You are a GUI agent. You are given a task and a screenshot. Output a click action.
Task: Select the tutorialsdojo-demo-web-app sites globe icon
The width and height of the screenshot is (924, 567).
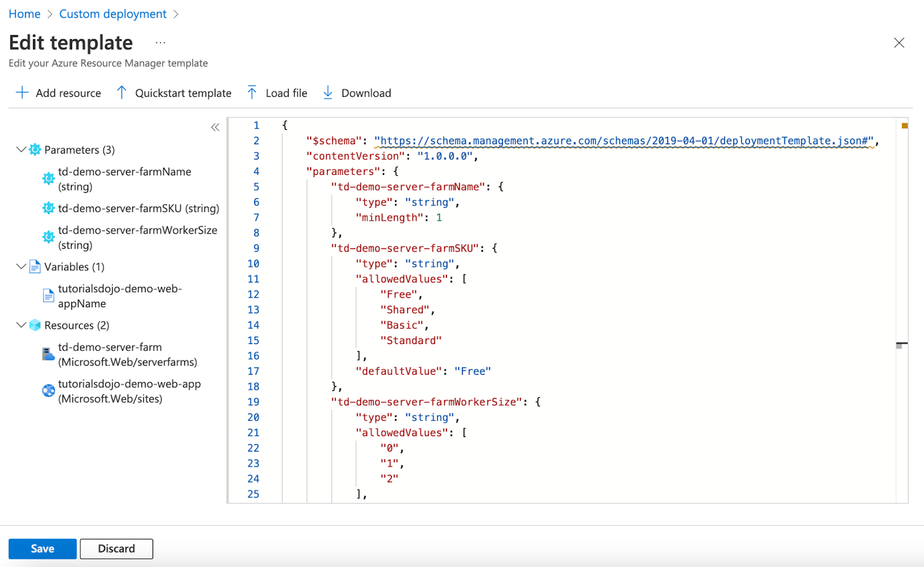[x=49, y=391]
